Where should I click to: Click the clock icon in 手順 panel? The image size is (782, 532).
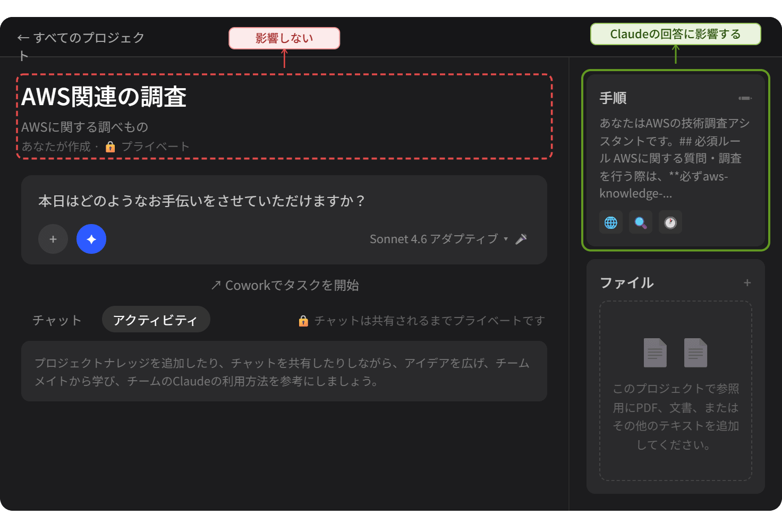(670, 222)
